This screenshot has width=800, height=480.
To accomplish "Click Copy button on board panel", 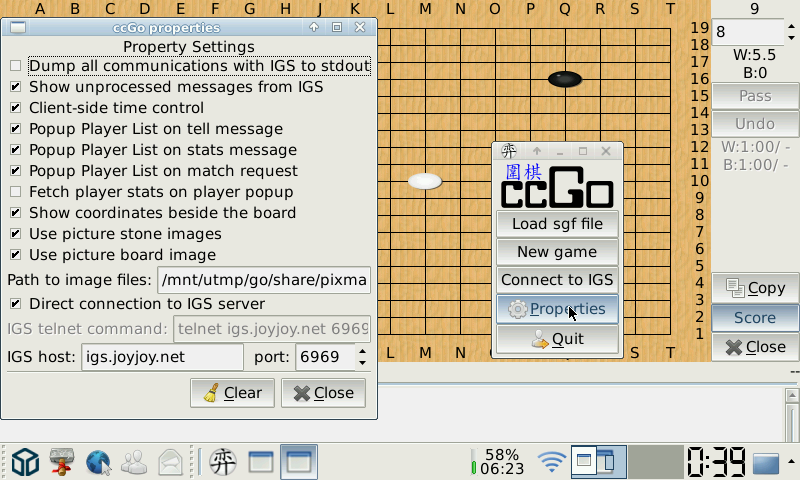I will 755,288.
